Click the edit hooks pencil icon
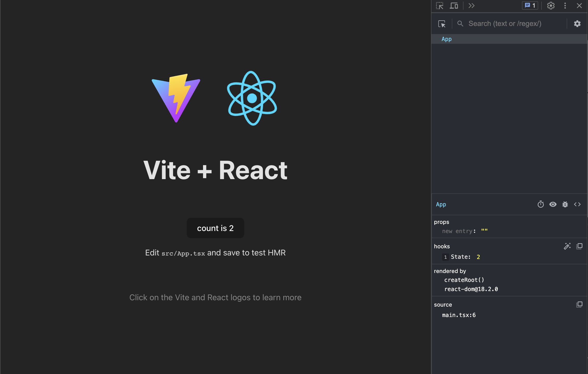The image size is (588, 374). pyautogui.click(x=567, y=246)
